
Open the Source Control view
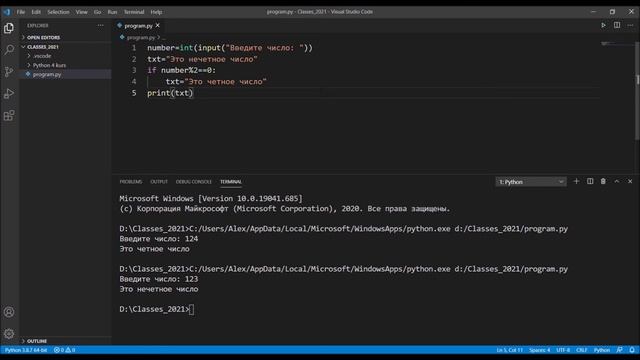(x=9, y=72)
